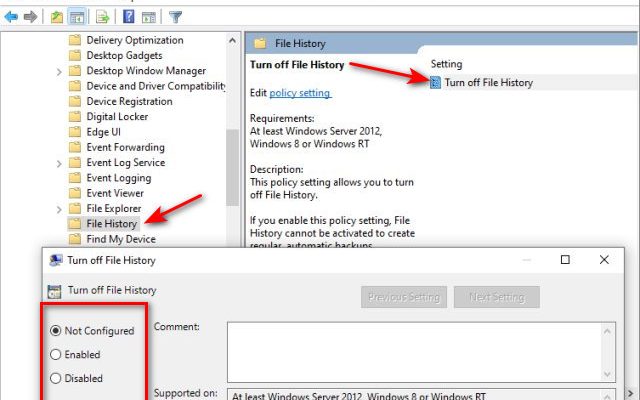Screen dimensions: 640x400
Task: Select Desktop Window Manager tree item
Action: pos(146,71)
